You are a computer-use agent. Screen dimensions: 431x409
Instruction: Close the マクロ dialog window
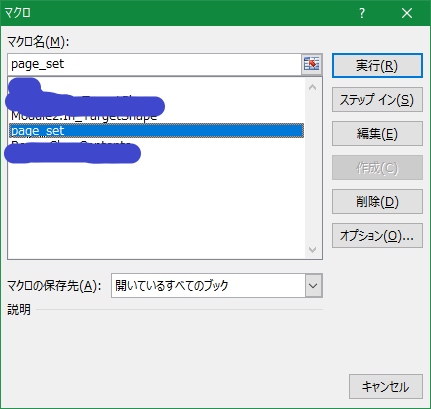(407, 13)
